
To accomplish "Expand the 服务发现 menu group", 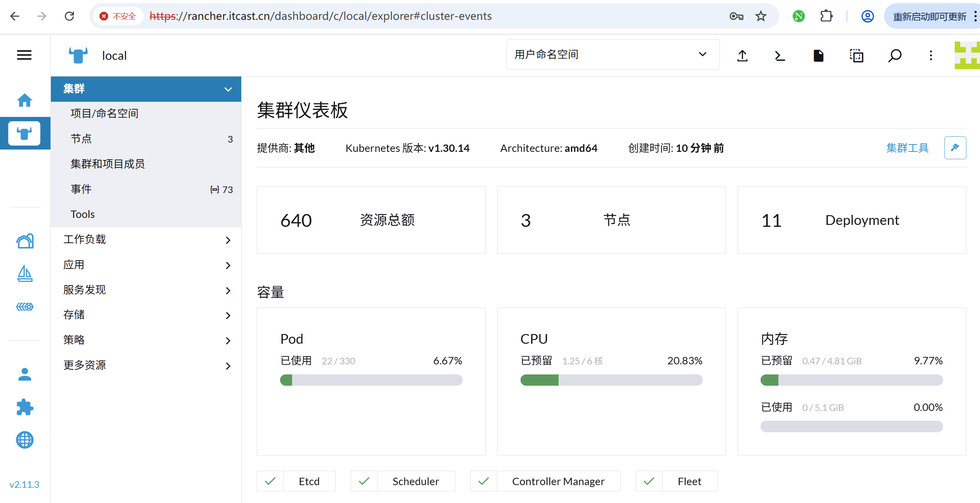I will click(146, 290).
